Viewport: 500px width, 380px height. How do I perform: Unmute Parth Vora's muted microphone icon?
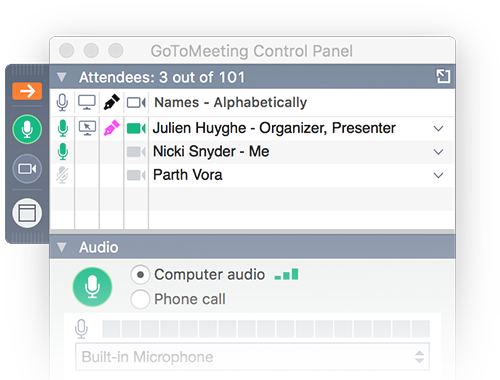[x=62, y=175]
